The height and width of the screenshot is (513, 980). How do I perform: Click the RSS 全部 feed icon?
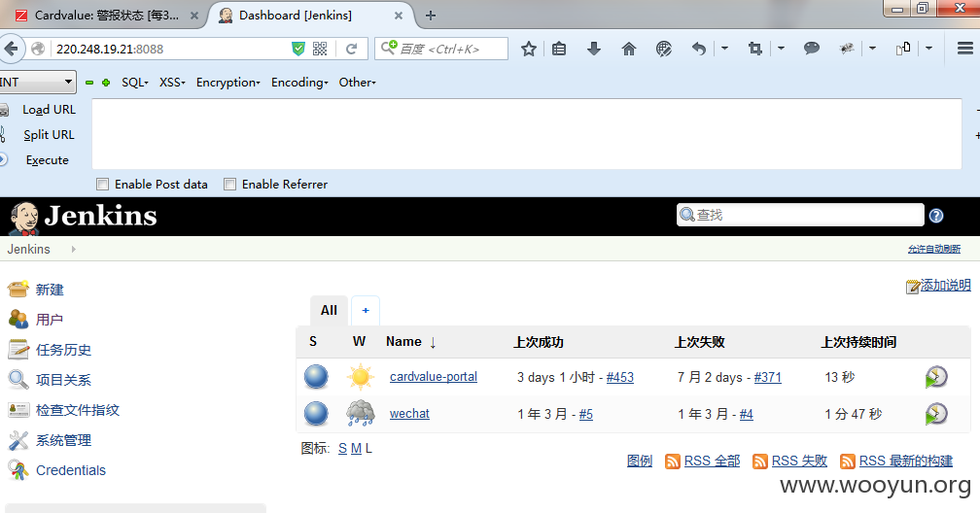coord(673,462)
